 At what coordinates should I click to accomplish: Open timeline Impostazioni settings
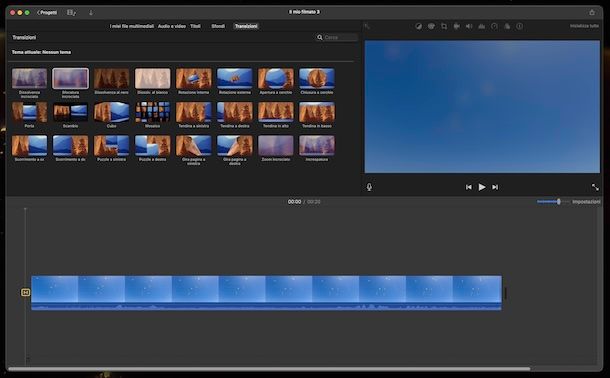(586, 202)
